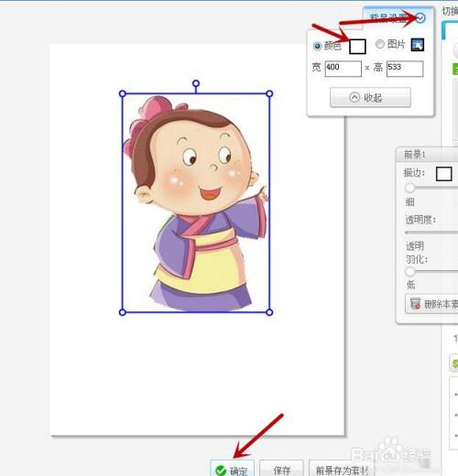Choose a background picture via the image icon

[x=418, y=45]
